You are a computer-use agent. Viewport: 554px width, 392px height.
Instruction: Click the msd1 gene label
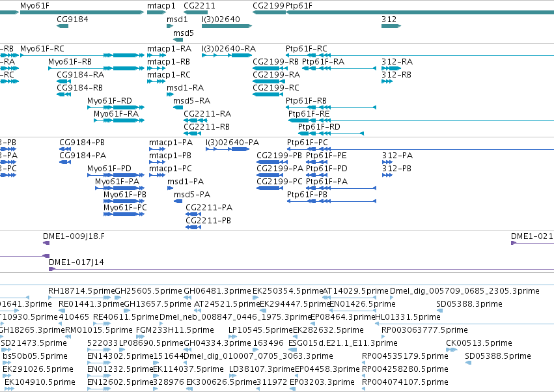point(177,19)
